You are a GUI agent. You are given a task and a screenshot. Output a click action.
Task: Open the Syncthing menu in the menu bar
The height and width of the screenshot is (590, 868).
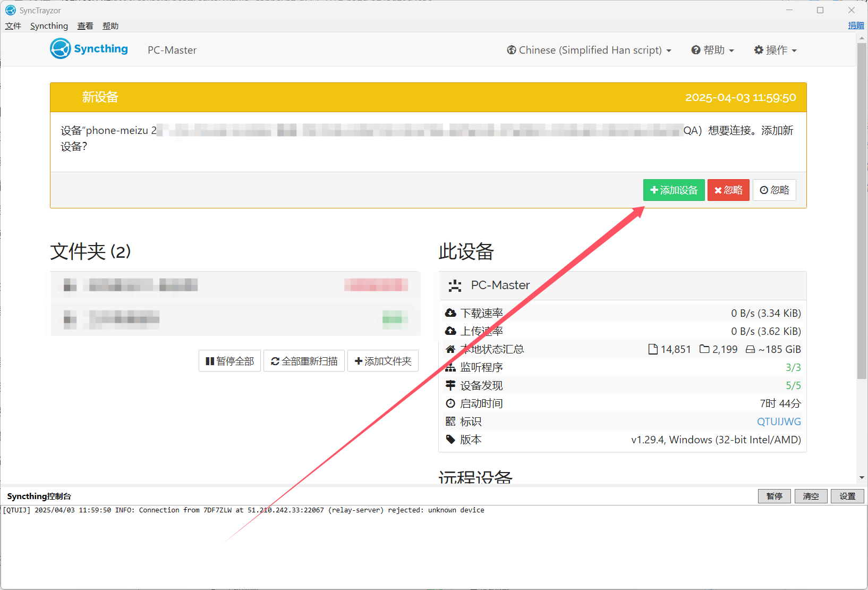[49, 26]
